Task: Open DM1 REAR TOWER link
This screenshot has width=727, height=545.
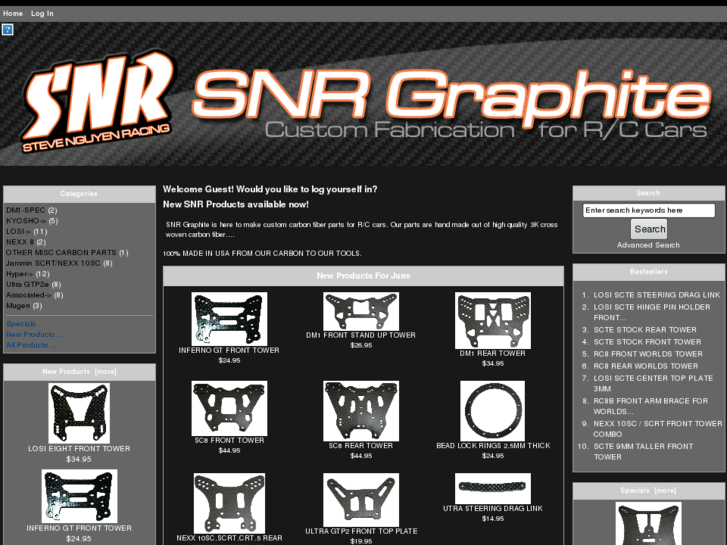Action: (492, 353)
